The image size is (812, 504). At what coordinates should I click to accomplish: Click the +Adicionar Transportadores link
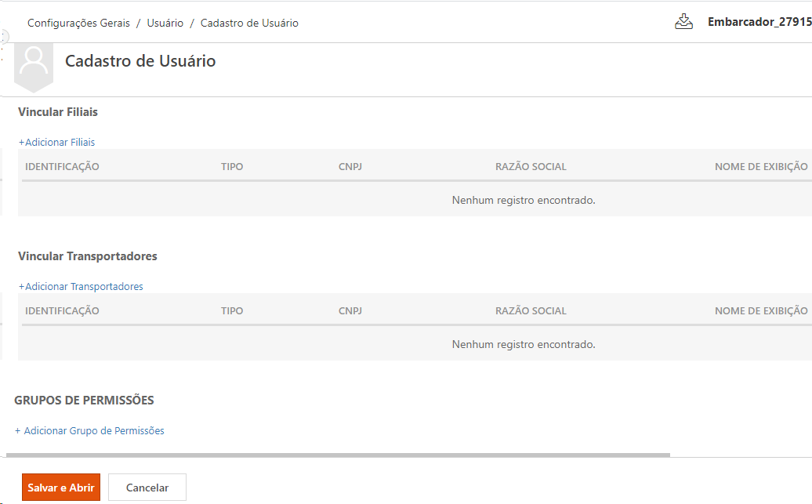81,286
